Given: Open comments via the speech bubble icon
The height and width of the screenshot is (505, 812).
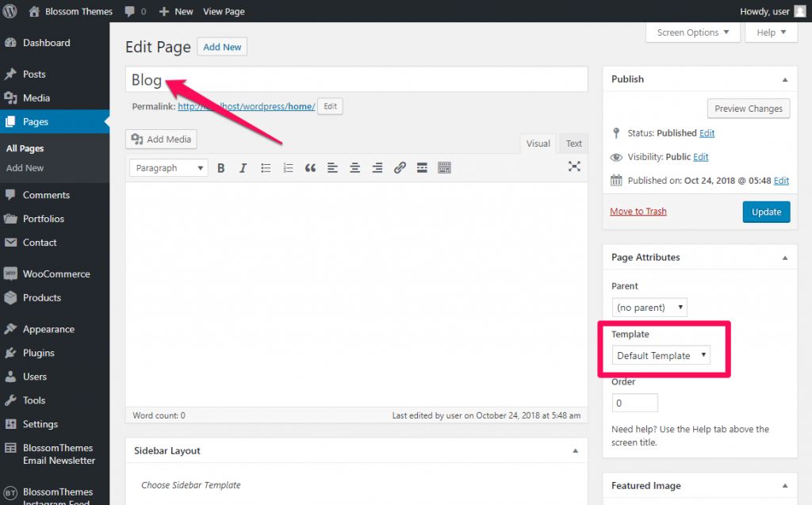Looking at the screenshot, I should 131,11.
